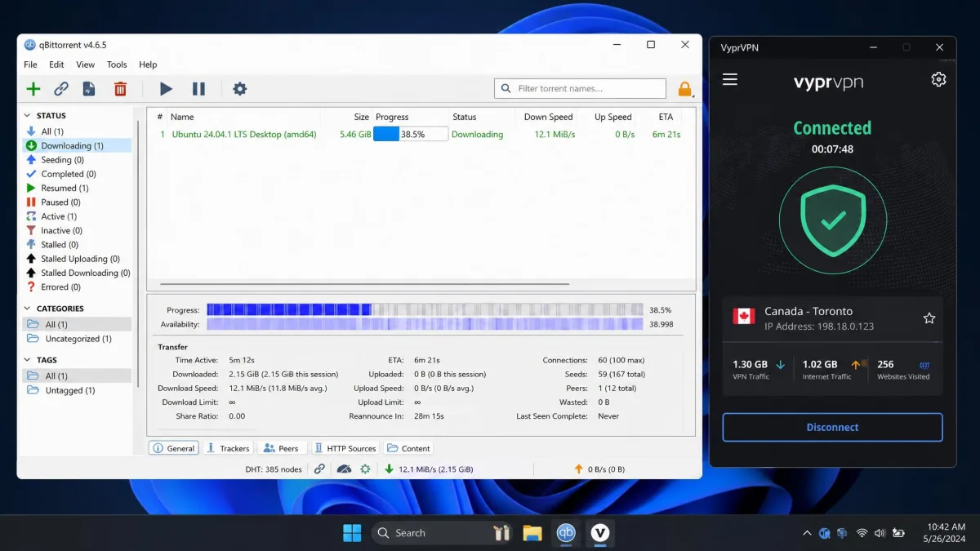Open the Windows Start button
This screenshot has height=551, width=980.
[352, 533]
